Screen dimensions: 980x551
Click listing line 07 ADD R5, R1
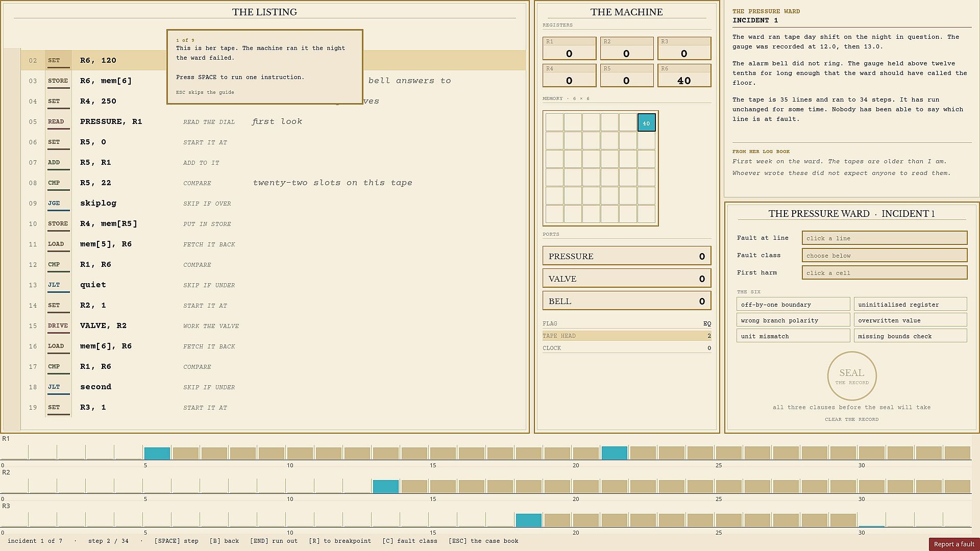273,162
